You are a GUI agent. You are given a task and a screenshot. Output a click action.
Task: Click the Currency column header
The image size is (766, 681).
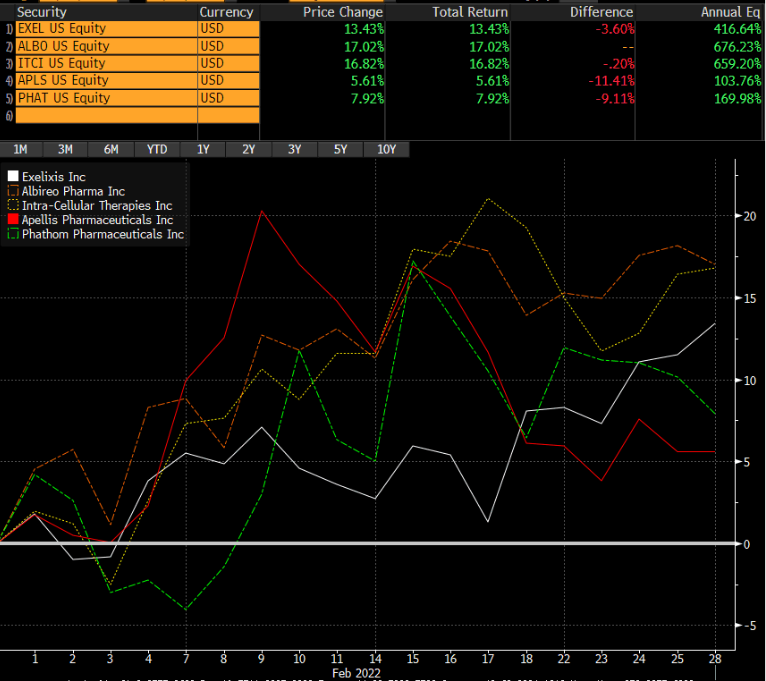click(227, 12)
